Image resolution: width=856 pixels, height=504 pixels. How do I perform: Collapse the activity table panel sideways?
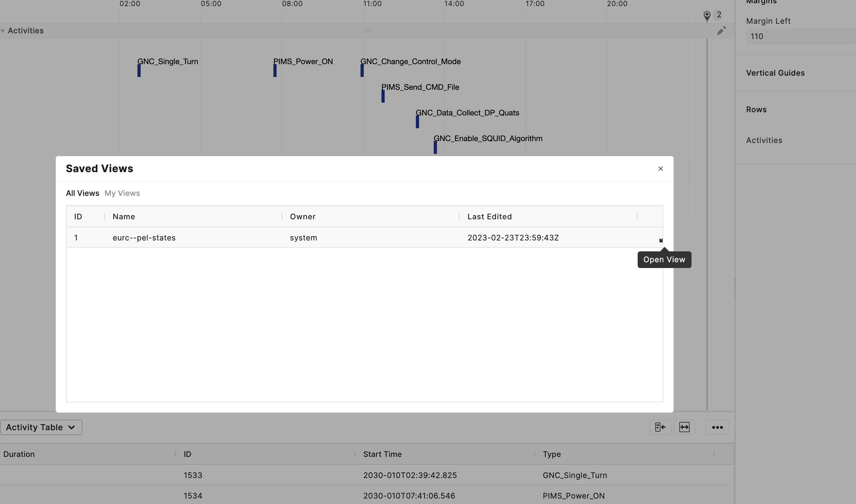(660, 427)
